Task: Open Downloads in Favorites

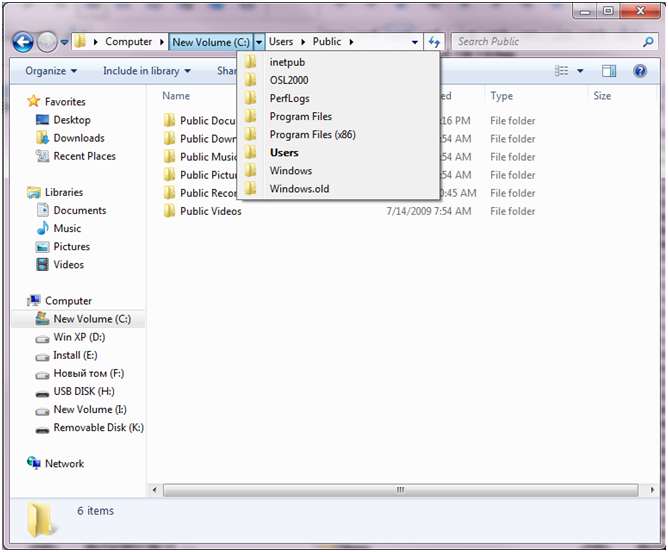Action: [x=79, y=138]
